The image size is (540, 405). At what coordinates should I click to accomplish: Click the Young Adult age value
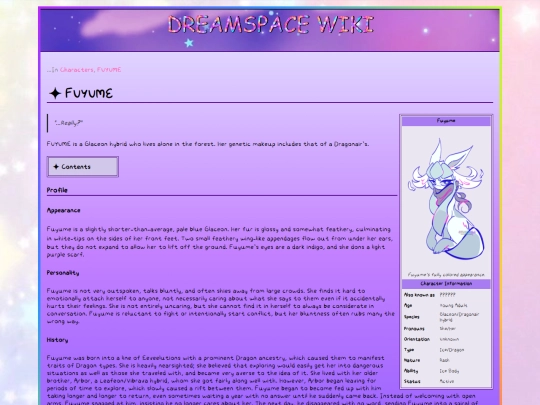point(454,305)
